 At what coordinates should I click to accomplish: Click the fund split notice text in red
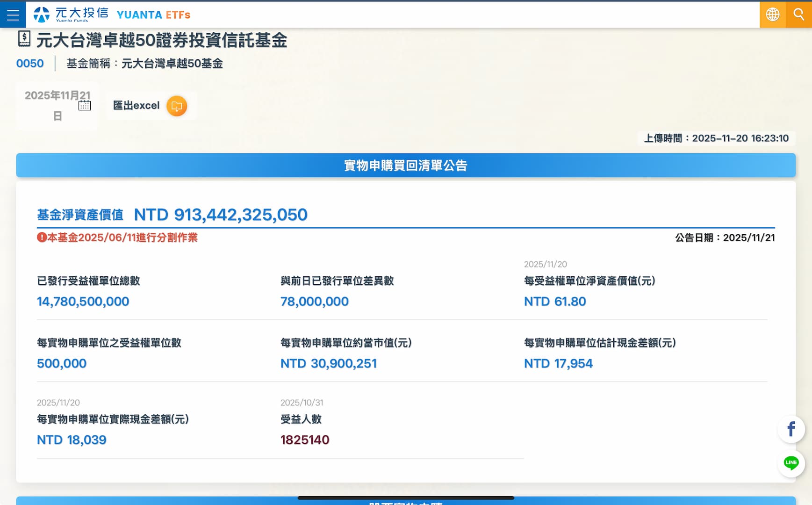122,238
